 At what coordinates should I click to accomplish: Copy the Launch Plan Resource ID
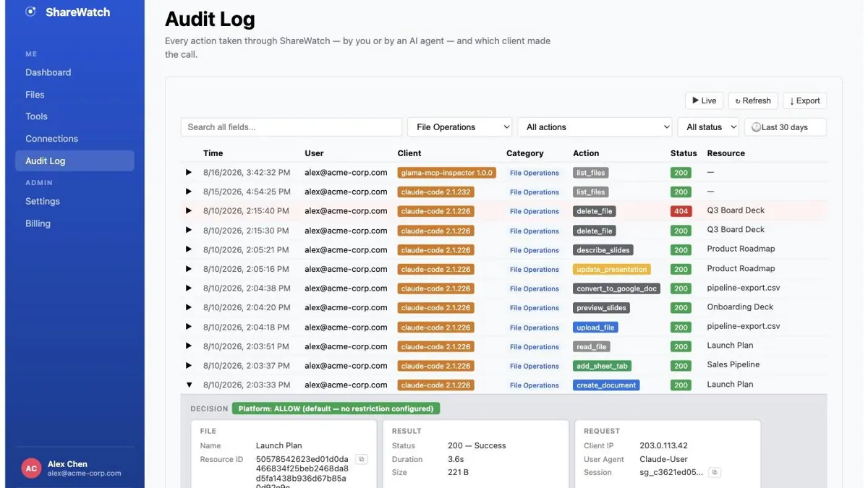[362, 459]
